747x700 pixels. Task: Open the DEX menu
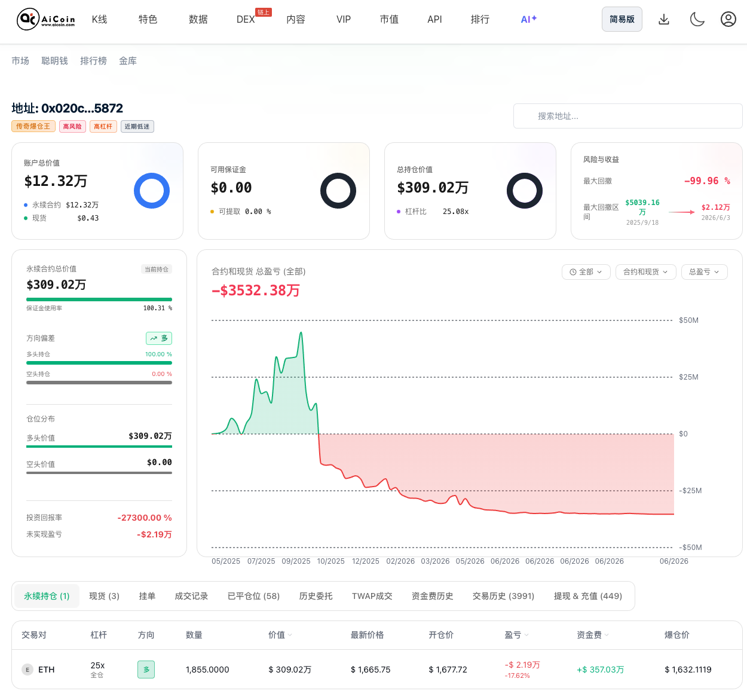(246, 20)
